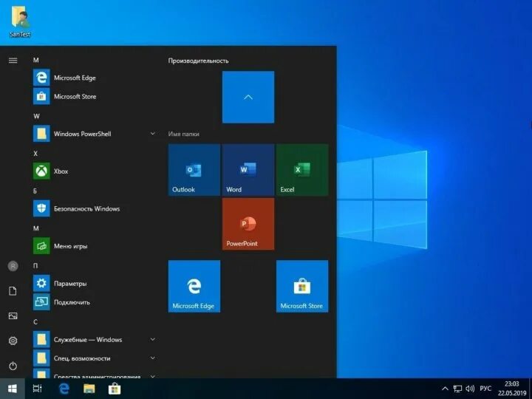Expand the Start menu hamburger button
This screenshot has height=399, width=532.
(x=13, y=61)
